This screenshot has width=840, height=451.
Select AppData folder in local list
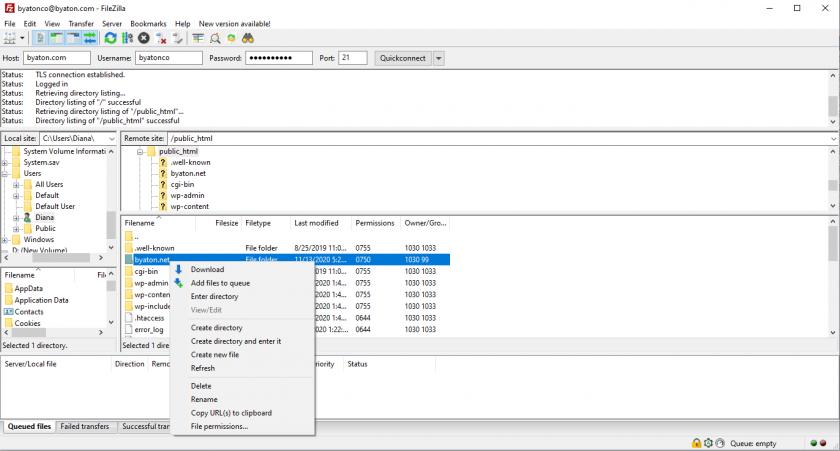point(28,288)
